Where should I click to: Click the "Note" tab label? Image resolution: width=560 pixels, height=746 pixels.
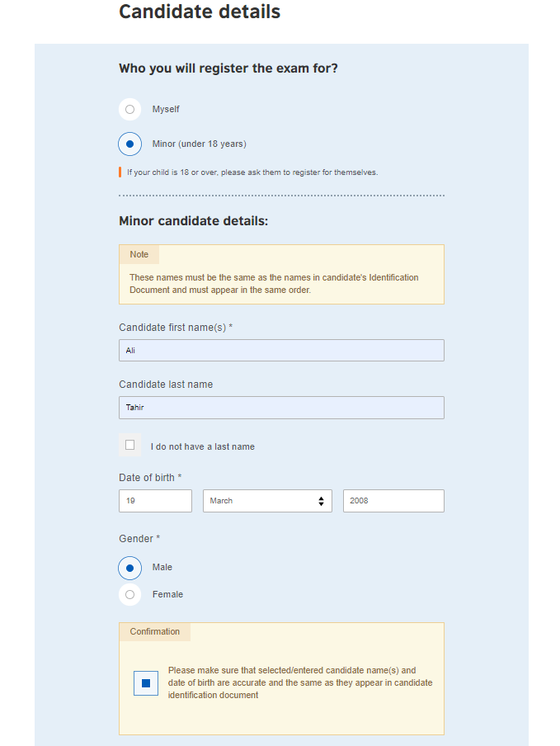pos(139,254)
